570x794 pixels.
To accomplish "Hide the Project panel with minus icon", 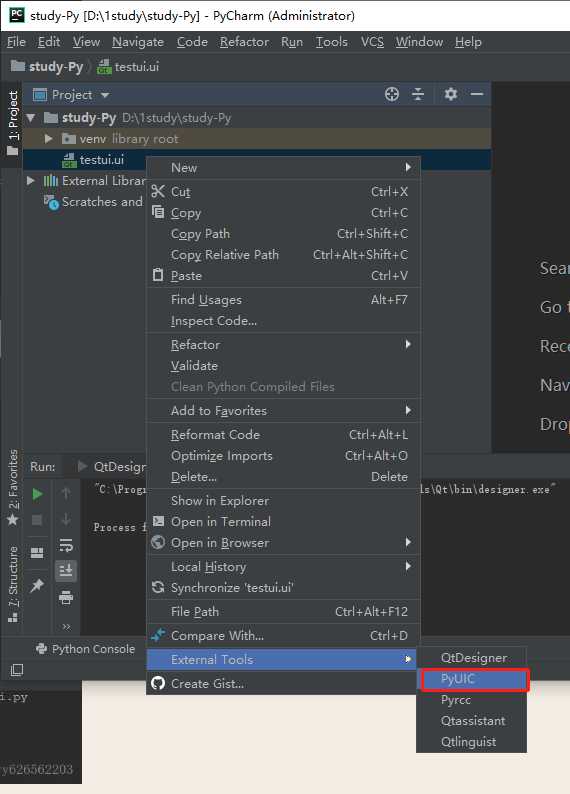I will point(476,94).
